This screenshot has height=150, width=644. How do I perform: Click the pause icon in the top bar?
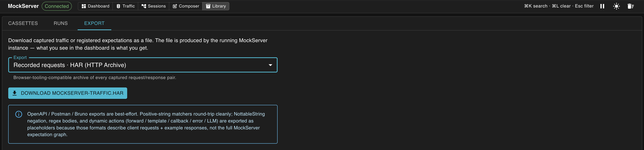pyautogui.click(x=602, y=6)
